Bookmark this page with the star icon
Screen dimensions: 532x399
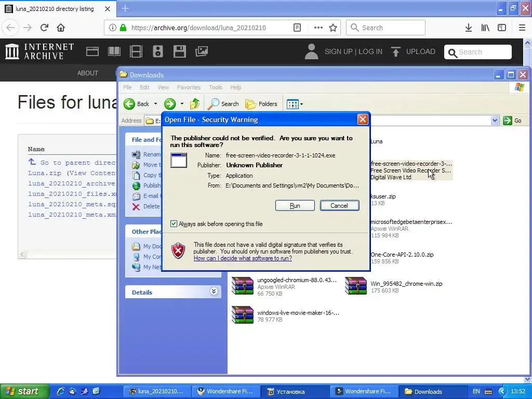coord(333,28)
